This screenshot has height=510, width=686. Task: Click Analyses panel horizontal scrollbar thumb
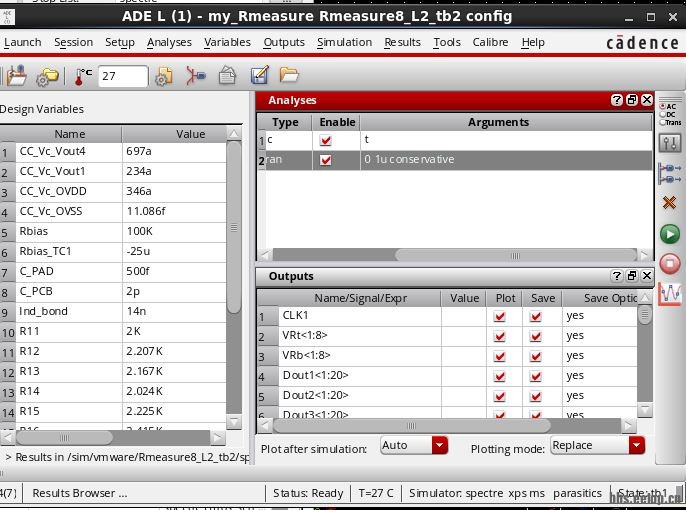515,255
